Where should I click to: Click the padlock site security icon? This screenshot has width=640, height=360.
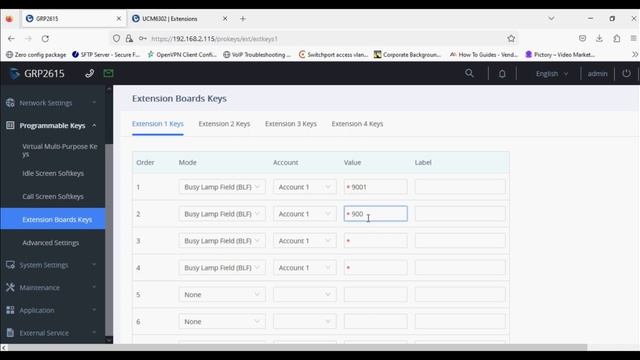click(129, 39)
